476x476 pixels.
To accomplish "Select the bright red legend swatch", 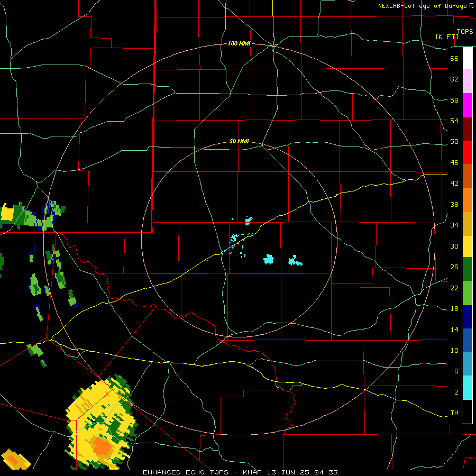I will [467, 152].
